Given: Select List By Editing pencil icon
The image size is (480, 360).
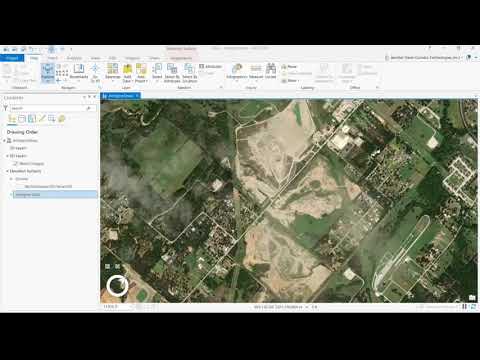Looking at the screenshot, I should pyautogui.click(x=42, y=118).
